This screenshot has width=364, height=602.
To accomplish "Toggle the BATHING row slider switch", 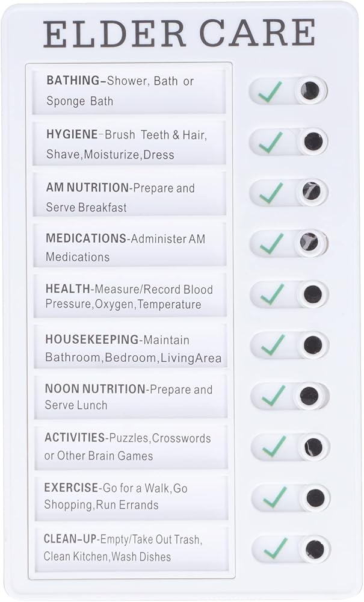I will pos(288,91).
